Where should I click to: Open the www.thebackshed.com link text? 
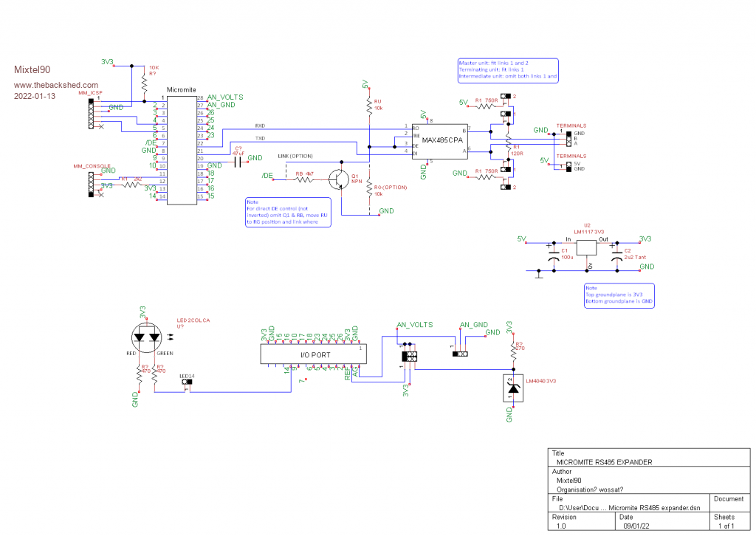[55, 85]
